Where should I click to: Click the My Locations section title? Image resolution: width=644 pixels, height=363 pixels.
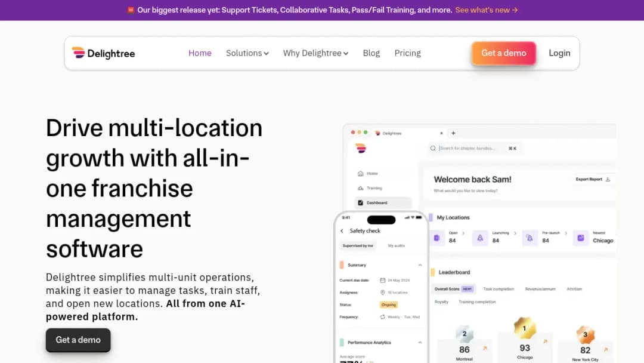pos(453,217)
